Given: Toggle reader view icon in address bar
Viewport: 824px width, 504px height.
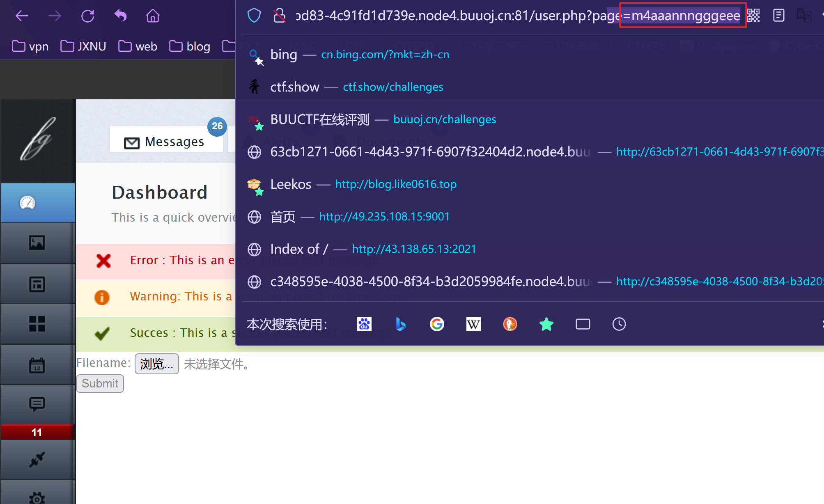Looking at the screenshot, I should pyautogui.click(x=778, y=16).
